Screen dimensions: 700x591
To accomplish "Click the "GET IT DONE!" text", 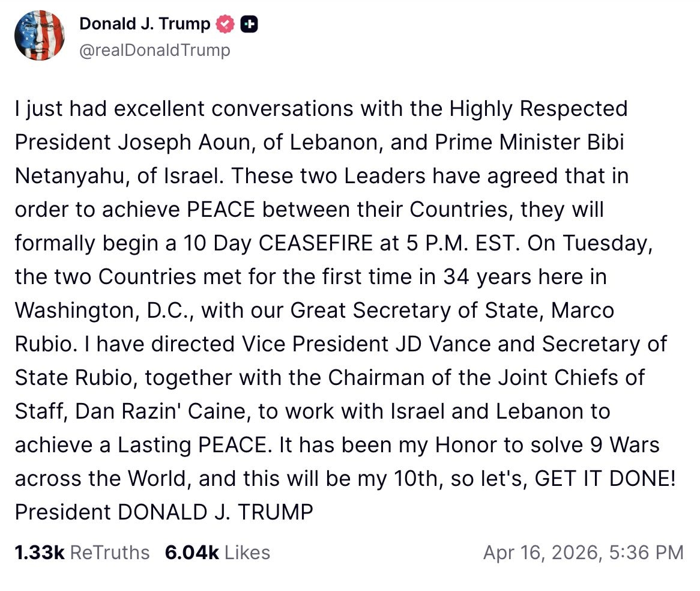I will (601, 479).
